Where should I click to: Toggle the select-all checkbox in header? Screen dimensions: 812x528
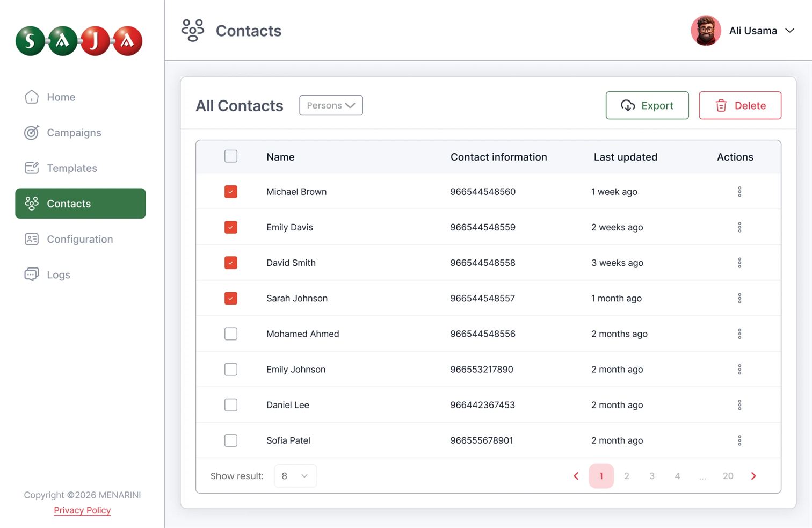coord(231,156)
